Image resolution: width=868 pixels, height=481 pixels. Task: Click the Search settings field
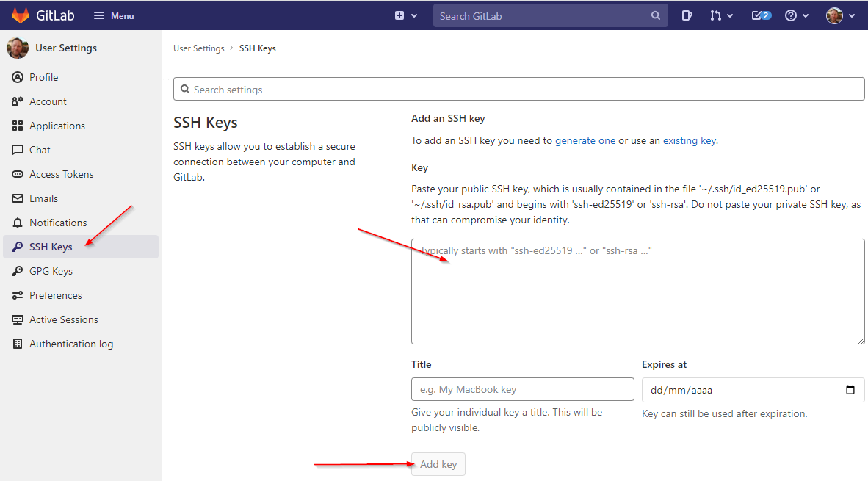click(518, 90)
